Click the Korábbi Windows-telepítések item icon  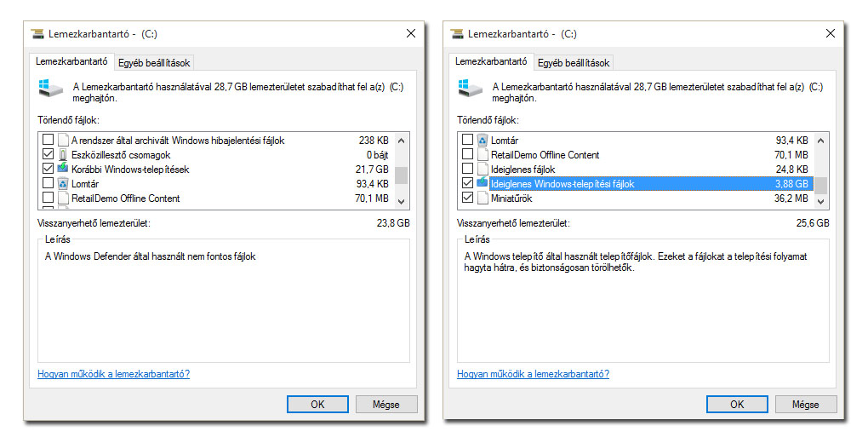point(63,170)
